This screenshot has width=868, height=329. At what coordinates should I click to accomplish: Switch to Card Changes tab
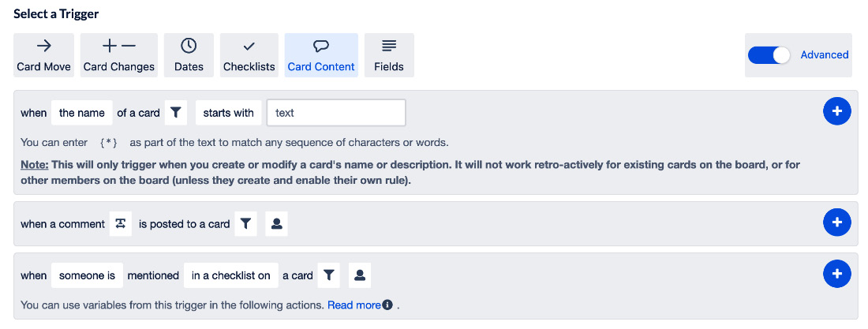point(119,55)
